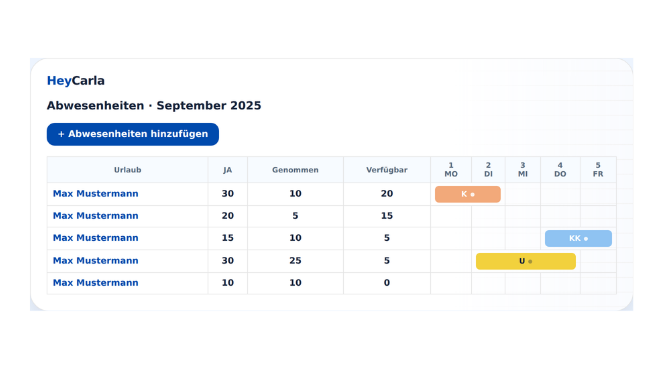This screenshot has height=369, width=663.
Task: Sort by the Genommen column header
Action: 295,170
